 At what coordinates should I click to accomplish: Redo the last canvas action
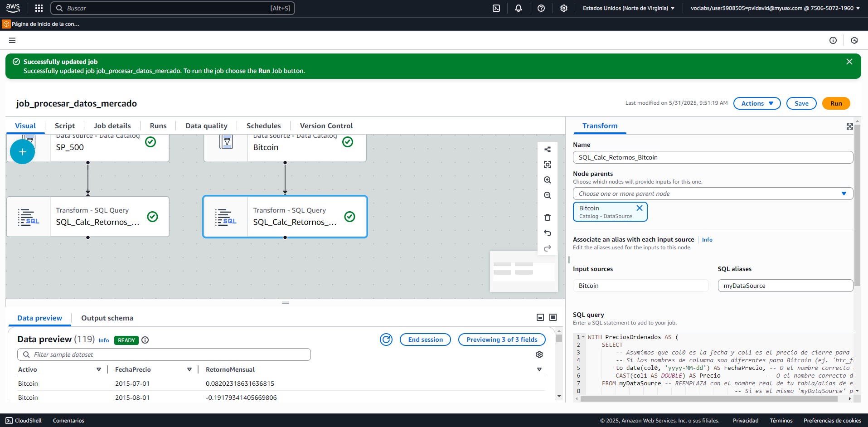tap(548, 248)
